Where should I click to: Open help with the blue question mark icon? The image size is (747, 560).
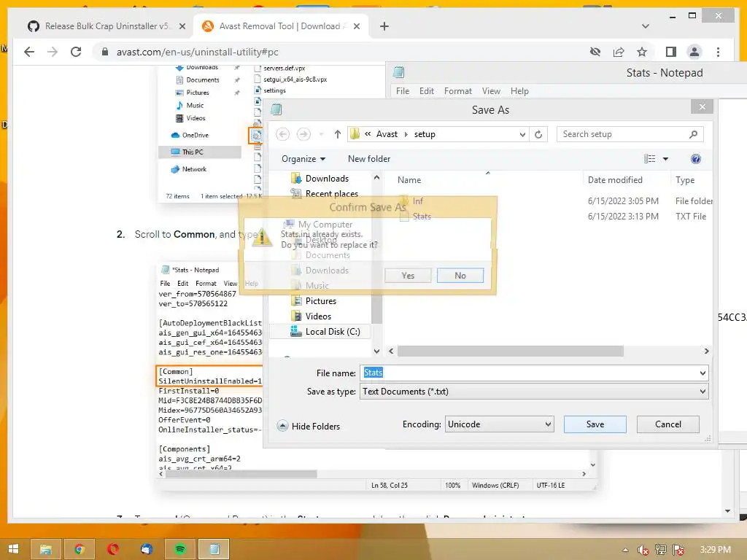(x=695, y=159)
